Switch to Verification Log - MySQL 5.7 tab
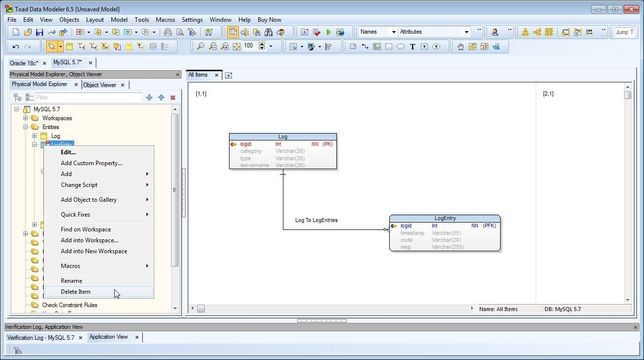The image size is (644, 360). click(41, 338)
